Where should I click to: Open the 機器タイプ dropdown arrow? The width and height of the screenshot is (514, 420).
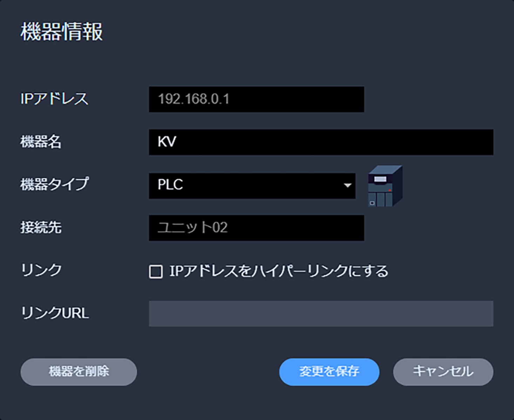click(x=347, y=185)
